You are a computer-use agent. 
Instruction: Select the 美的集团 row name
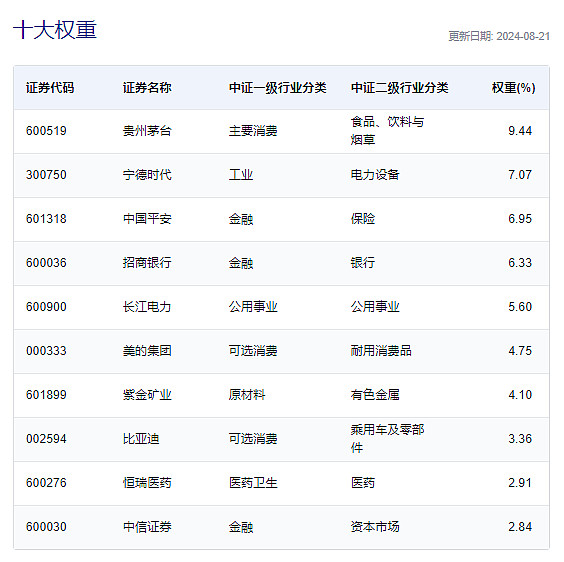click(x=147, y=351)
